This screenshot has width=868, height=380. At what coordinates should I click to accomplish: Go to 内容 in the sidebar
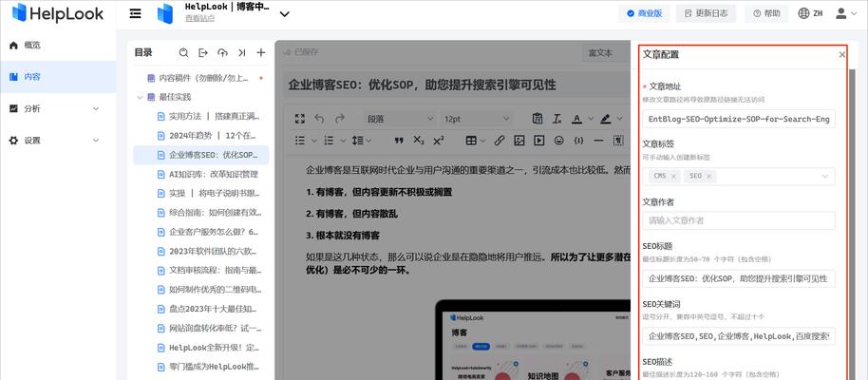[x=58, y=76]
